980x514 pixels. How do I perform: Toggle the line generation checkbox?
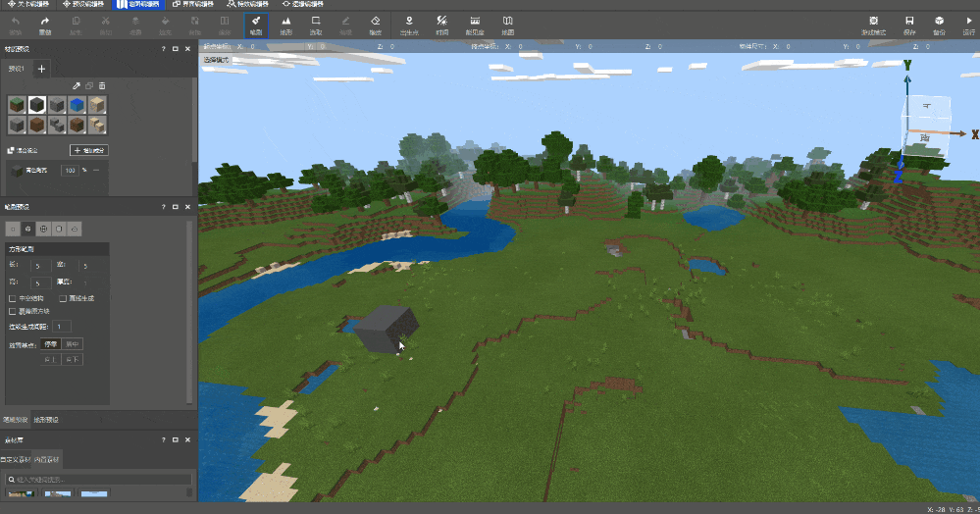tap(63, 298)
